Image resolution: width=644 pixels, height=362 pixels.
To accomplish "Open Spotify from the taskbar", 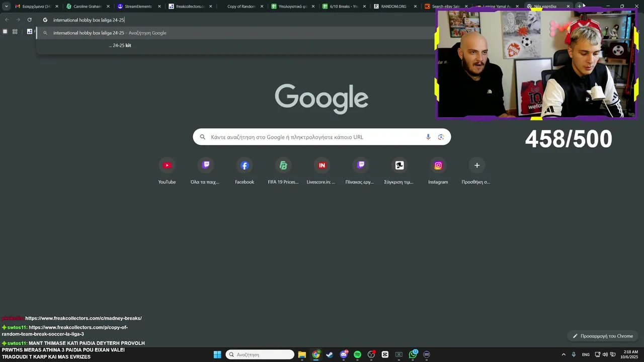I will click(x=357, y=354).
